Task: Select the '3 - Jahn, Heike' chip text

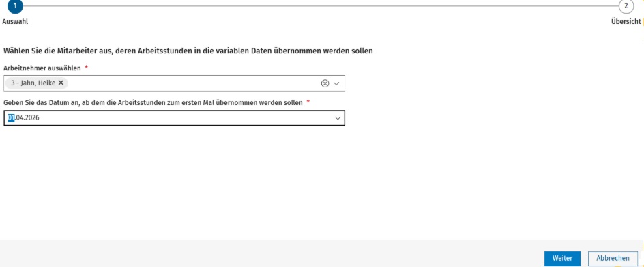Action: (33, 83)
